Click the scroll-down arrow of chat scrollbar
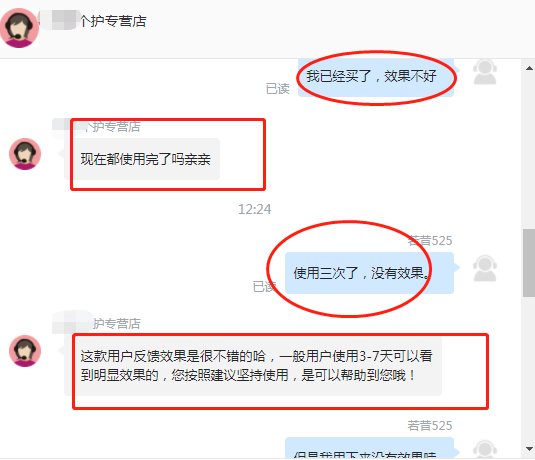Screen dimensions: 535x460 click(529, 448)
